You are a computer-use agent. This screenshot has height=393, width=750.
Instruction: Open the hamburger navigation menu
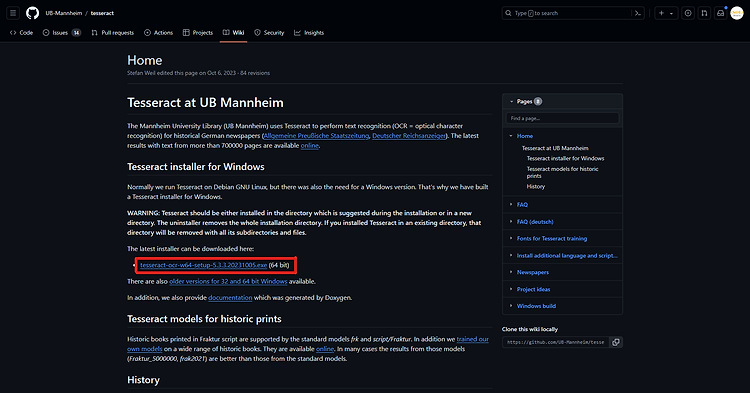tap(13, 13)
